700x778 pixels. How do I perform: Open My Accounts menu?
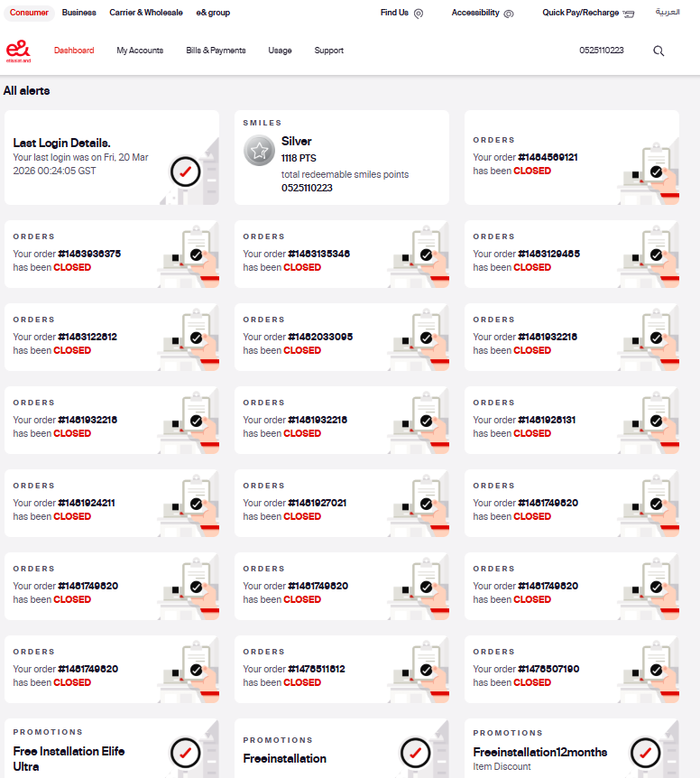(140, 51)
